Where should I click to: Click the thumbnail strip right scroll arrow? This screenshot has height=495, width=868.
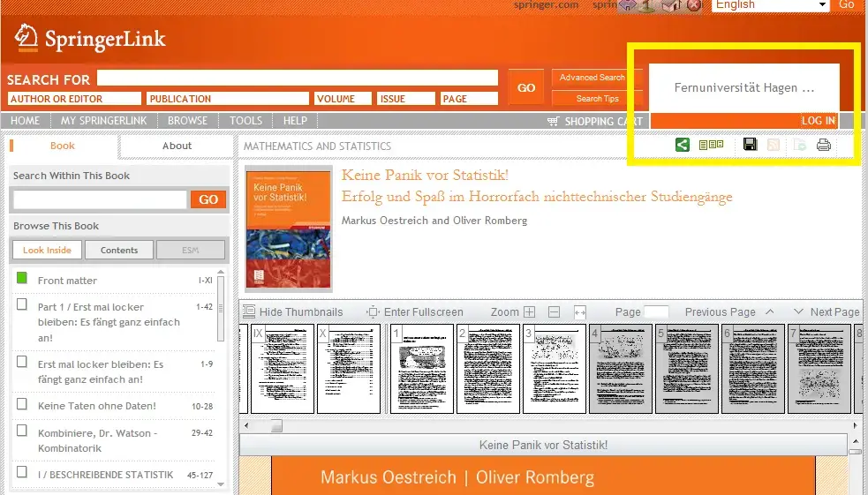856,425
